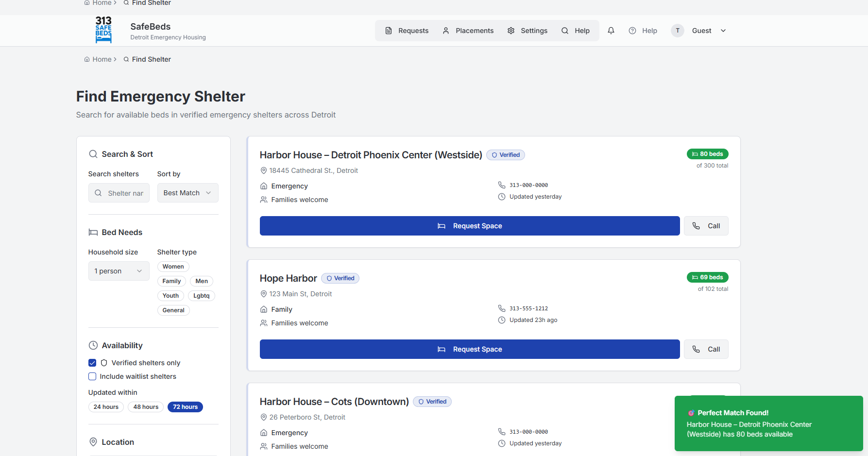Open the Requests nav item
Screen dimensions: 868x456
click(407, 31)
